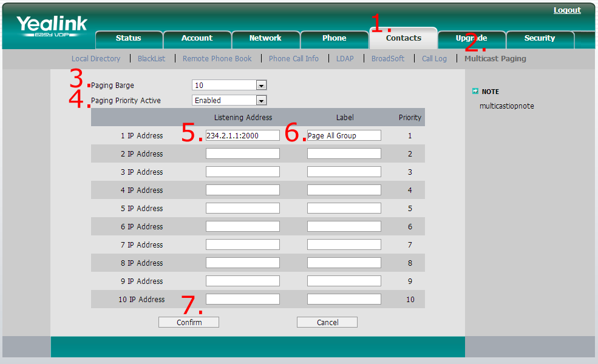This screenshot has height=364, width=598.
Task: Switch to the Security tab
Action: pos(540,38)
